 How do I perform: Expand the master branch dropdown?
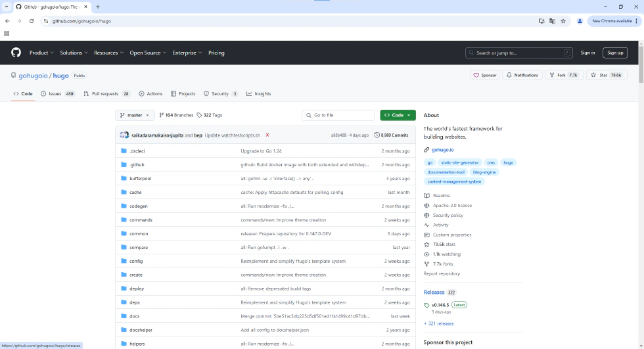(x=135, y=115)
